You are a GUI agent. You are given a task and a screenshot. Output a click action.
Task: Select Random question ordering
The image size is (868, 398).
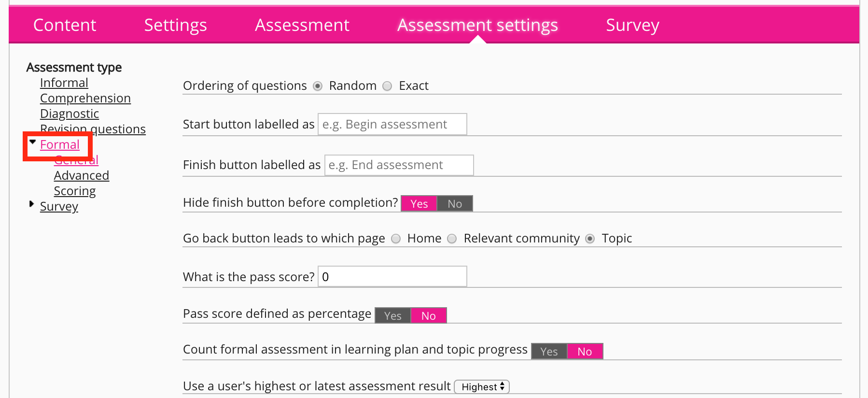318,86
